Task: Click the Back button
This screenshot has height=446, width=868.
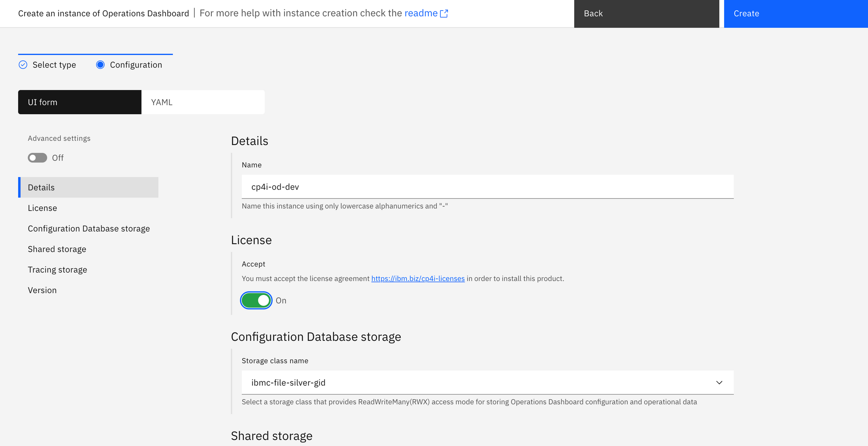Action: click(x=646, y=14)
